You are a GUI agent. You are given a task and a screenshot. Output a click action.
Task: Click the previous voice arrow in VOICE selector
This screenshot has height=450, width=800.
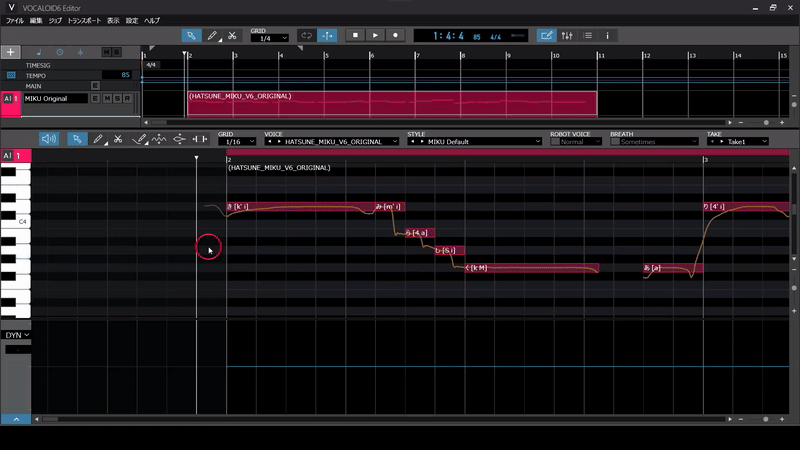pos(269,142)
